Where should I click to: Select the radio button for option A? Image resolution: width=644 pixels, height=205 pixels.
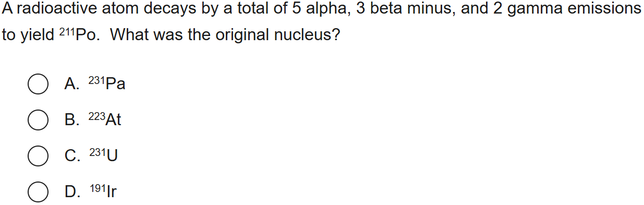coord(38,84)
